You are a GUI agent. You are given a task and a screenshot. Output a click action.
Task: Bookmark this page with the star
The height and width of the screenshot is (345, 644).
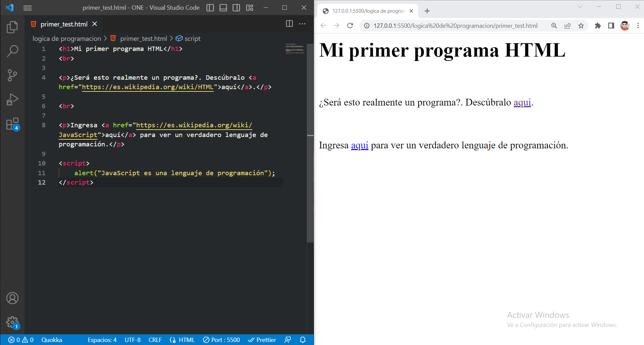[x=581, y=26]
